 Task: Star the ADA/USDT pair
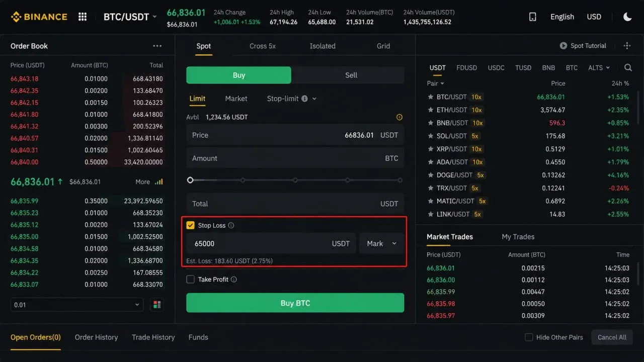(x=431, y=162)
